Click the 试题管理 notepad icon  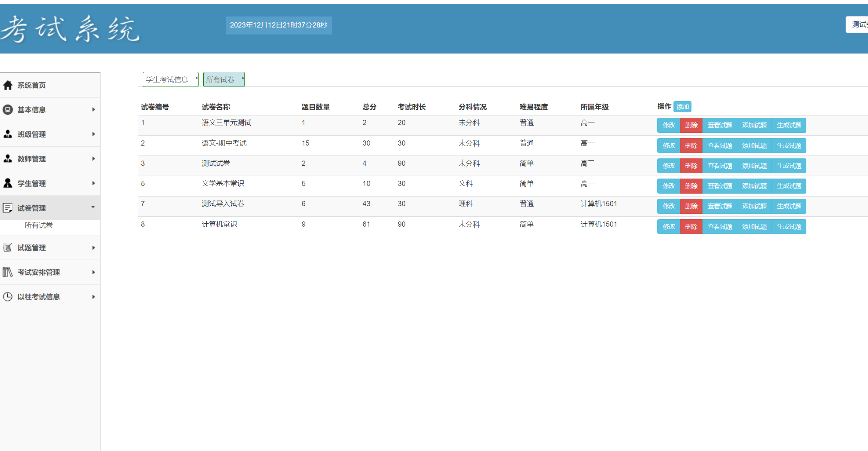tap(8, 247)
